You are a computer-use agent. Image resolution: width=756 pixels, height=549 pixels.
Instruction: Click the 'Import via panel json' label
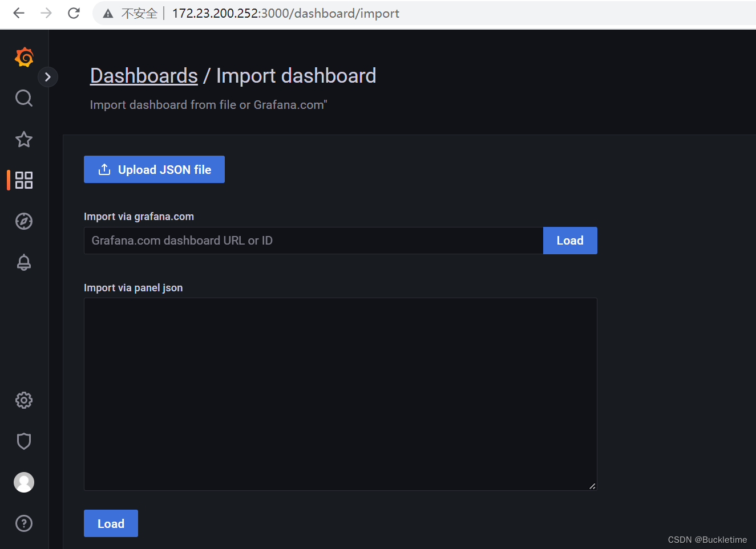[133, 288]
